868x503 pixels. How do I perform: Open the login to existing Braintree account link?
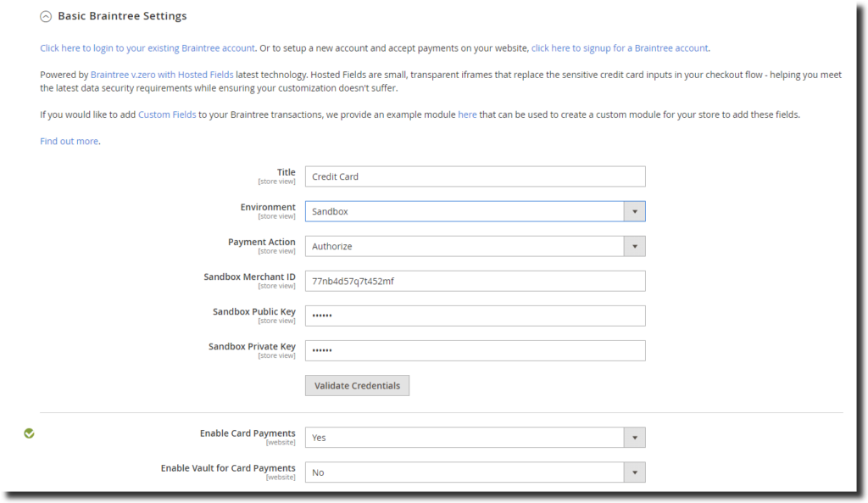146,48
